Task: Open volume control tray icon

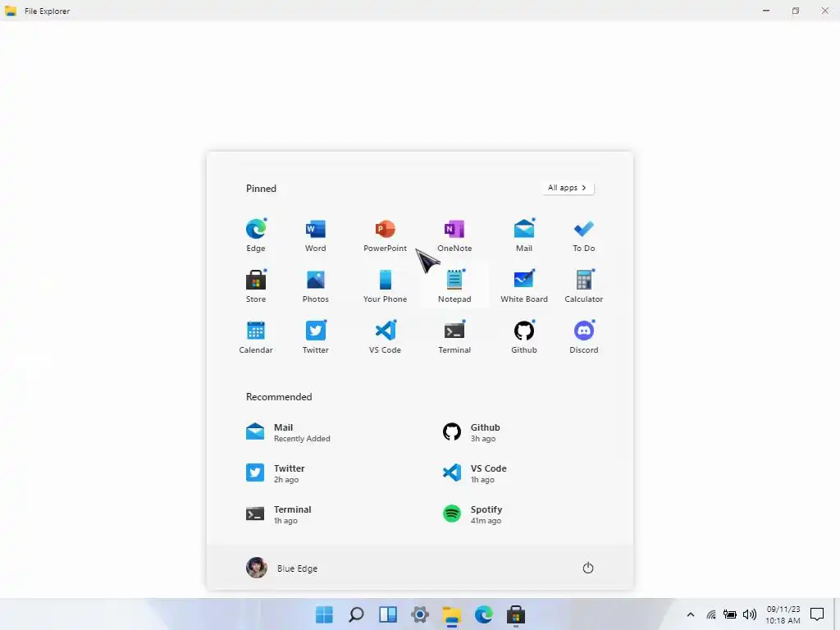Action: [x=750, y=614]
